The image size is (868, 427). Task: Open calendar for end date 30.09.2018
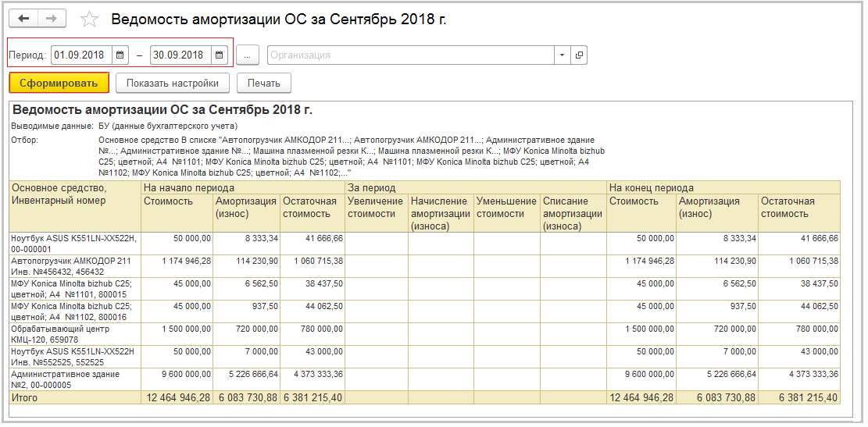click(220, 55)
